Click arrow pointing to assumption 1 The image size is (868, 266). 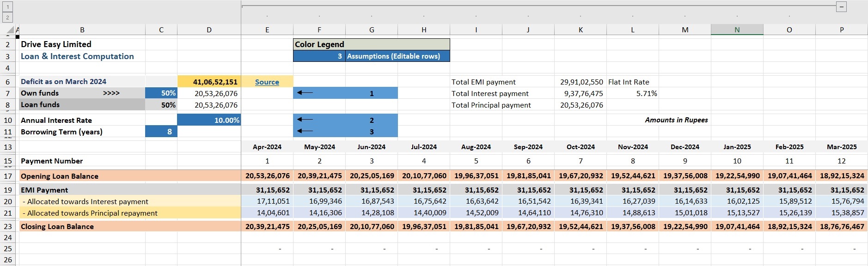coord(305,93)
